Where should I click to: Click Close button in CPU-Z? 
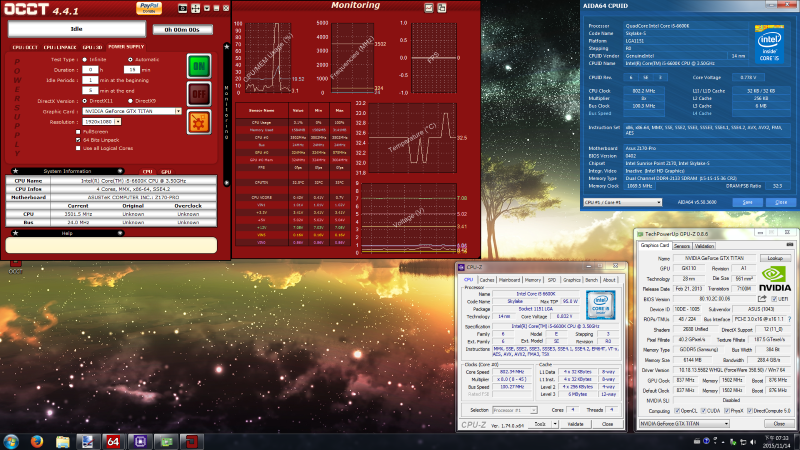pyautogui.click(x=607, y=424)
